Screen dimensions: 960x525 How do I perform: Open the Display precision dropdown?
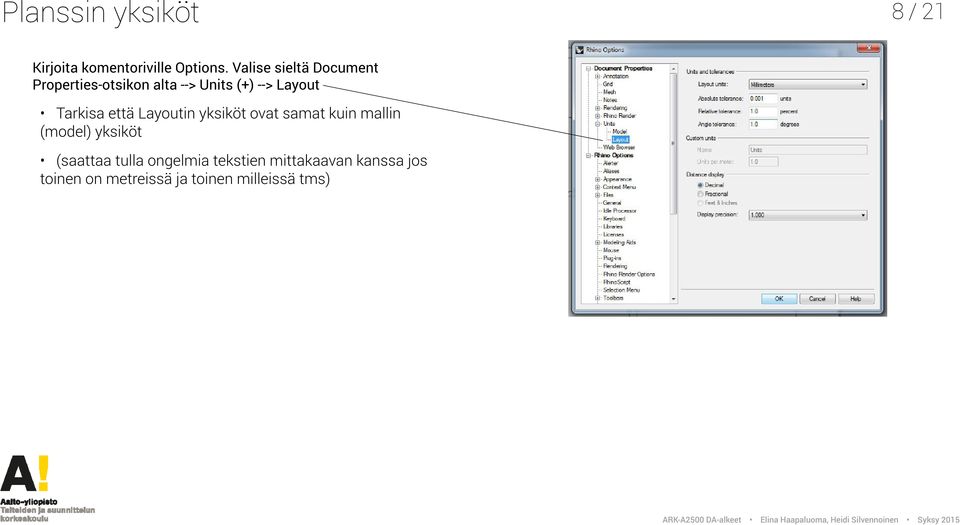pos(808,215)
